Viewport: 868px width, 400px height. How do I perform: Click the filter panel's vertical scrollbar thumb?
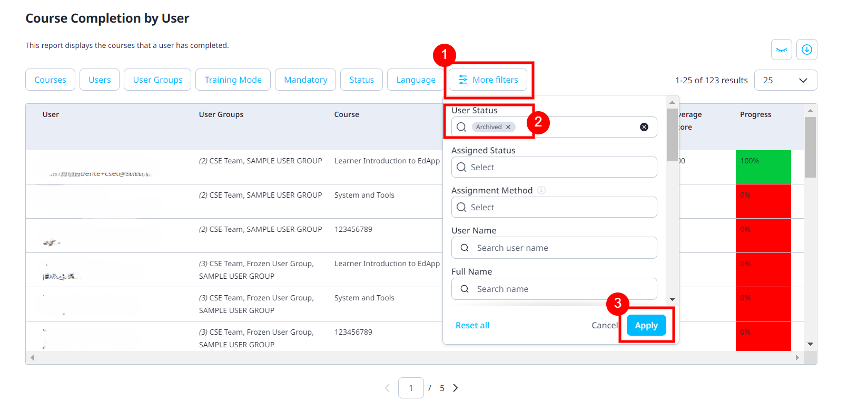coord(672,135)
